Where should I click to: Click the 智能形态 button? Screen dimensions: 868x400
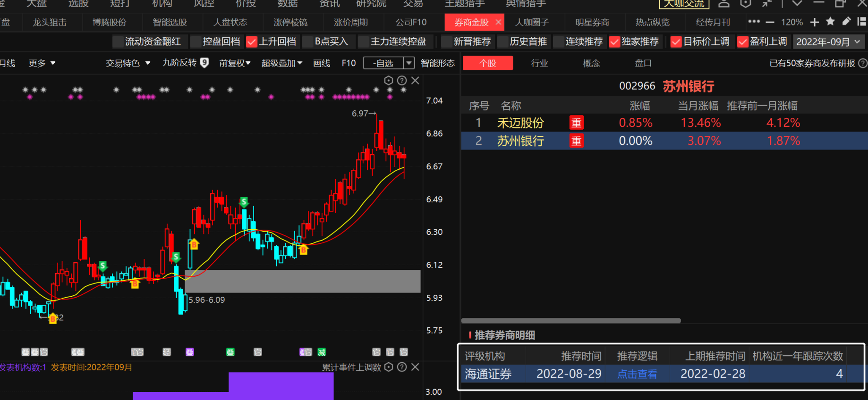438,63
